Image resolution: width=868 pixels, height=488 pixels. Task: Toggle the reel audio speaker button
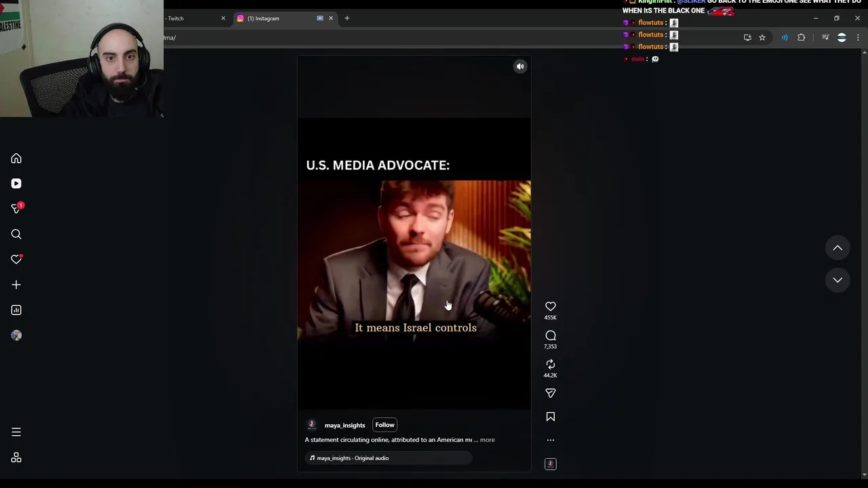(x=520, y=66)
